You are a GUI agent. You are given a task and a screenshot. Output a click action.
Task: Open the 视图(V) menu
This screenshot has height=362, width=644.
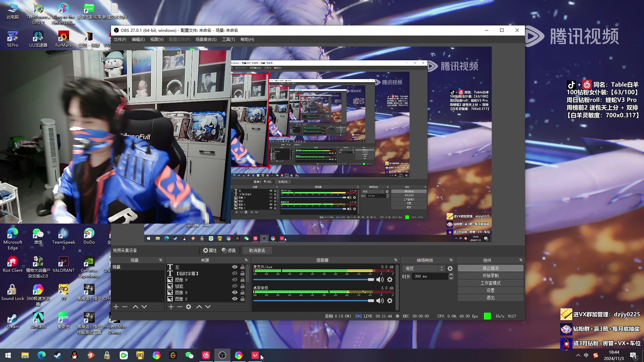(157, 40)
